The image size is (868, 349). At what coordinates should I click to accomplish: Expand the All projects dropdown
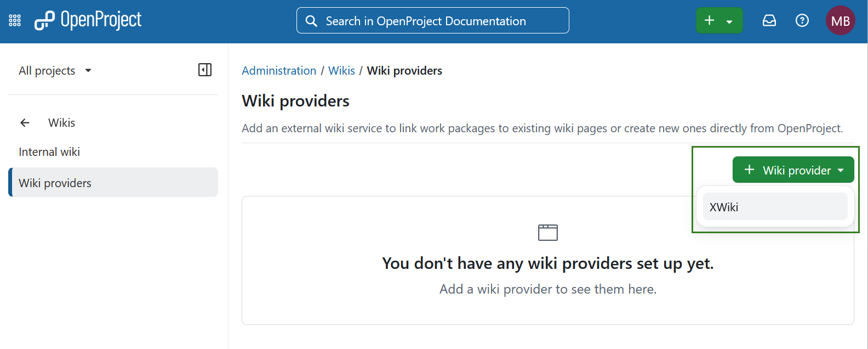(x=55, y=70)
